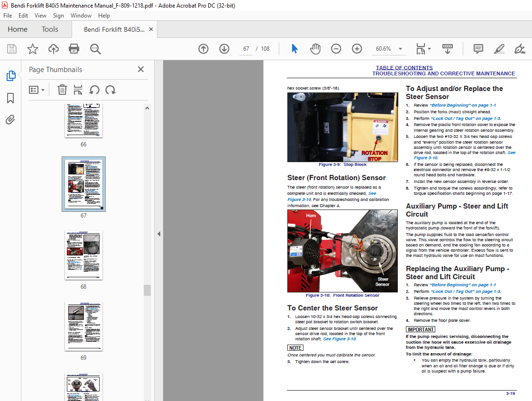Click the Page Thumbnails panel title
This screenshot has width=532, height=401.
point(55,70)
